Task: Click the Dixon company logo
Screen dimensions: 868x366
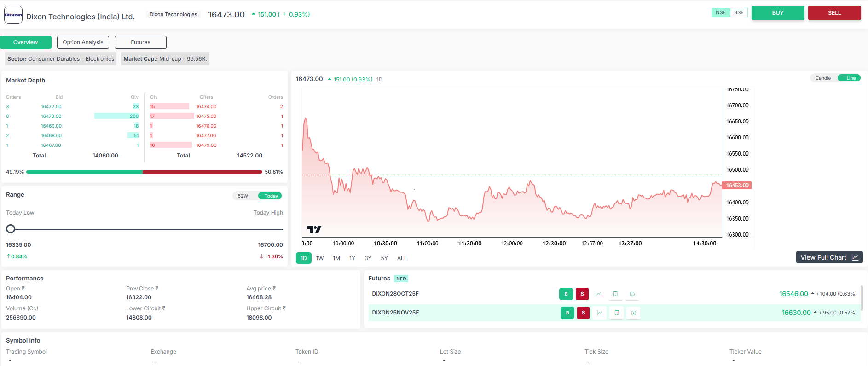Action: click(x=13, y=15)
